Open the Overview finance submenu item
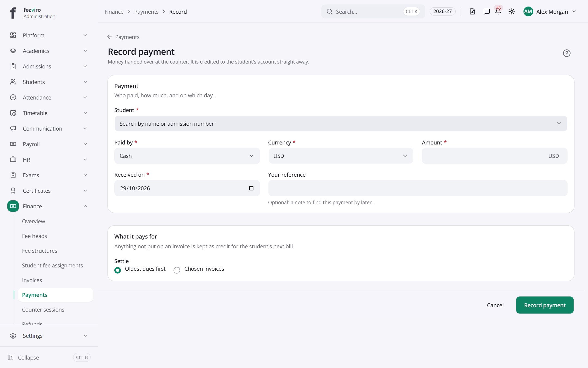 click(33, 221)
